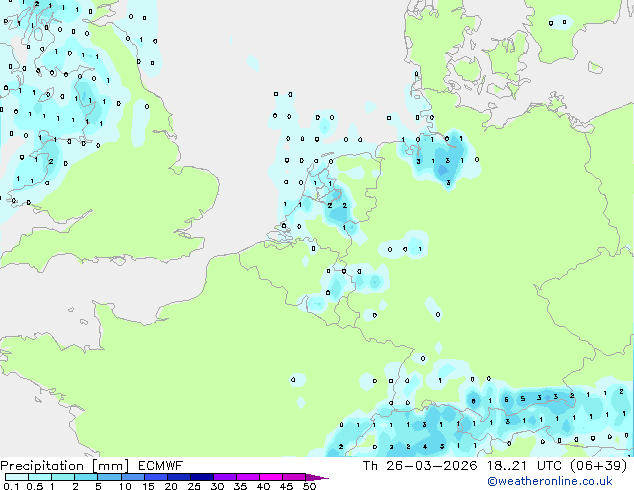Image resolution: width=634 pixels, height=490 pixels.
Task: Click the legend label '50'
Action: tap(309, 486)
